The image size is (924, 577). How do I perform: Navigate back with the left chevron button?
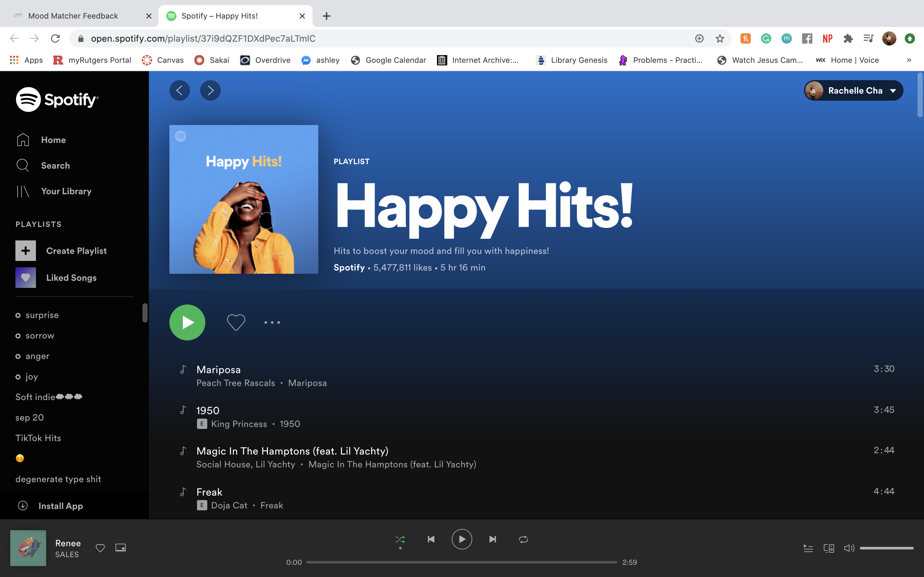pos(179,90)
